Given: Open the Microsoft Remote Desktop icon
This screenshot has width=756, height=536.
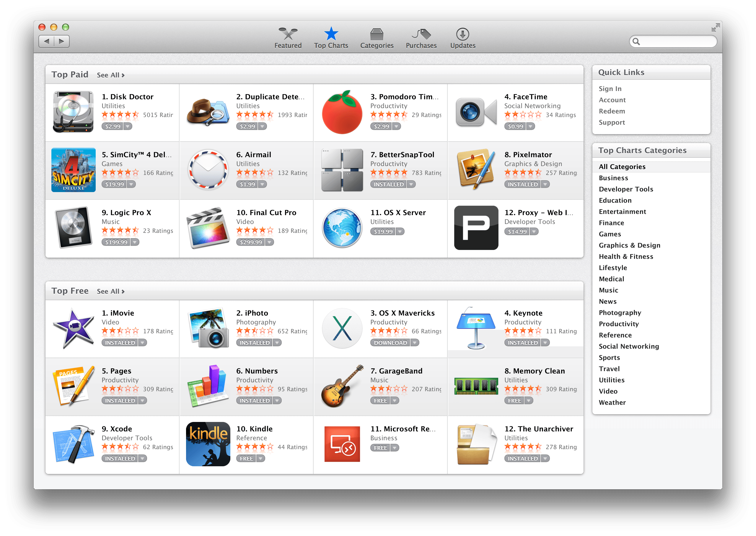Looking at the screenshot, I should tap(342, 444).
